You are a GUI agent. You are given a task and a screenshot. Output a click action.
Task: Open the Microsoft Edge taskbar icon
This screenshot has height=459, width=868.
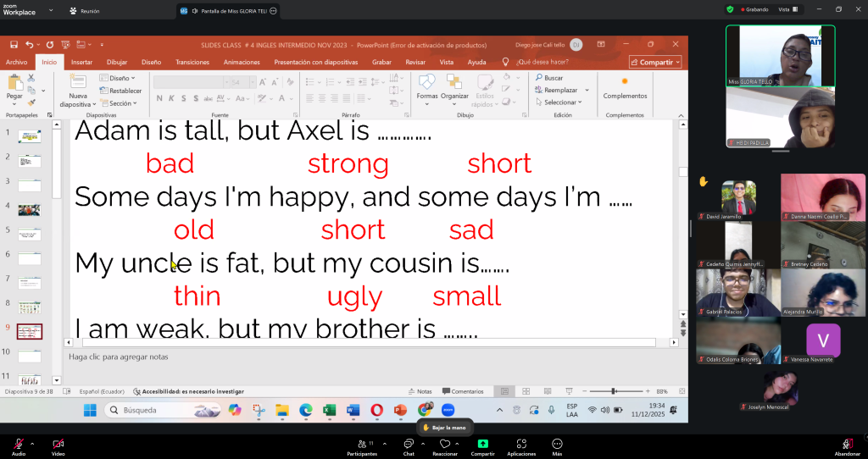click(306, 410)
